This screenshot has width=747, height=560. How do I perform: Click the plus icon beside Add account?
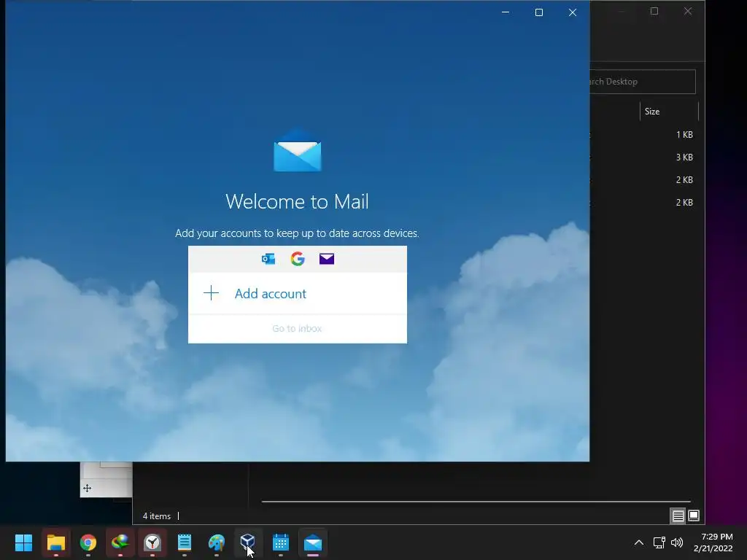pos(211,293)
